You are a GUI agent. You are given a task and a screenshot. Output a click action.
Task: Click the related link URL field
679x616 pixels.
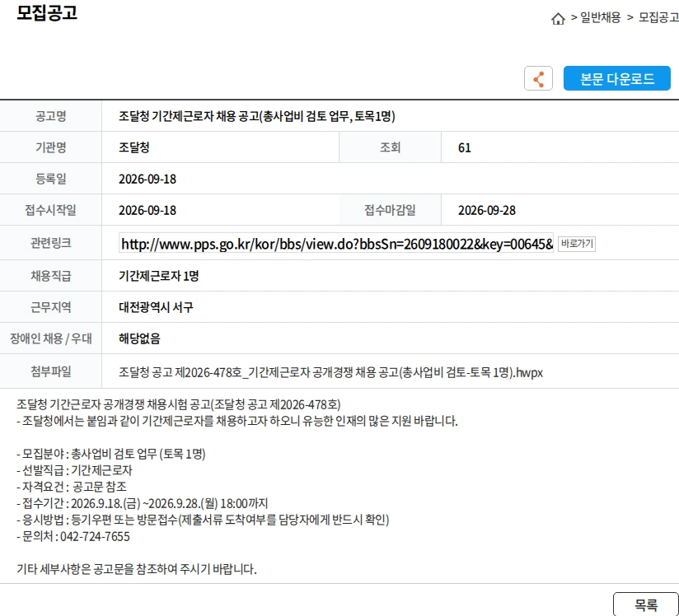click(x=336, y=243)
